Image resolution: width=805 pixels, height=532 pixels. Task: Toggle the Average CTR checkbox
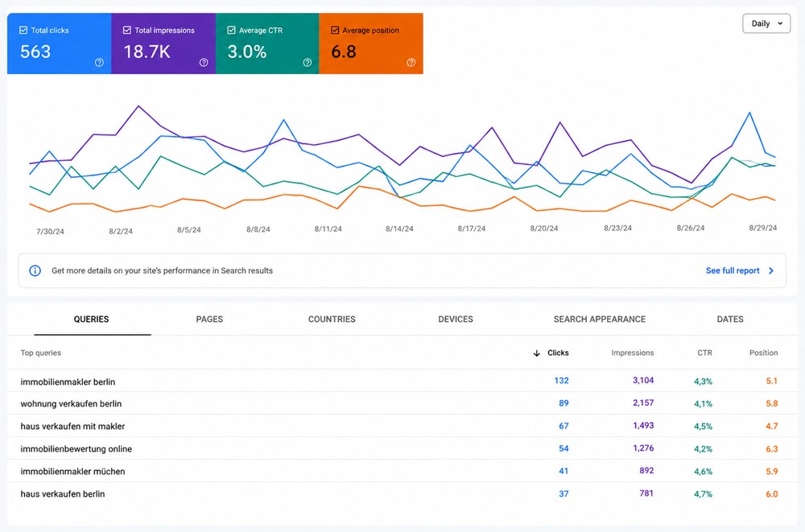[232, 31]
